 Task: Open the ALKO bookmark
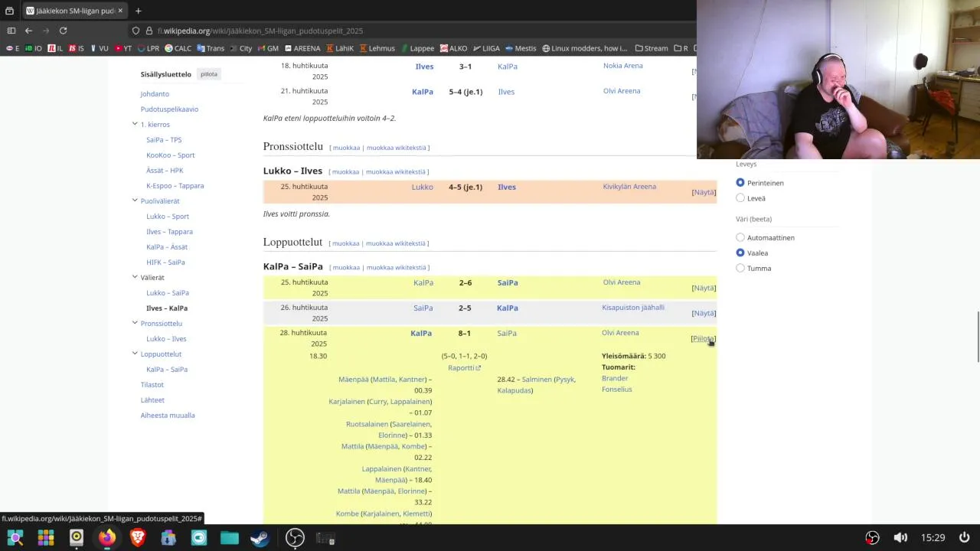pos(453,48)
